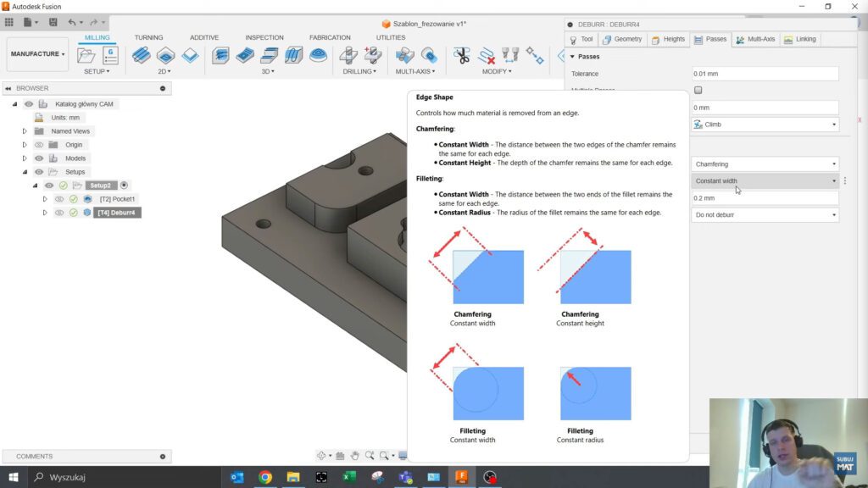Switch to the Heights tab
The height and width of the screenshot is (488, 868).
click(x=668, y=39)
